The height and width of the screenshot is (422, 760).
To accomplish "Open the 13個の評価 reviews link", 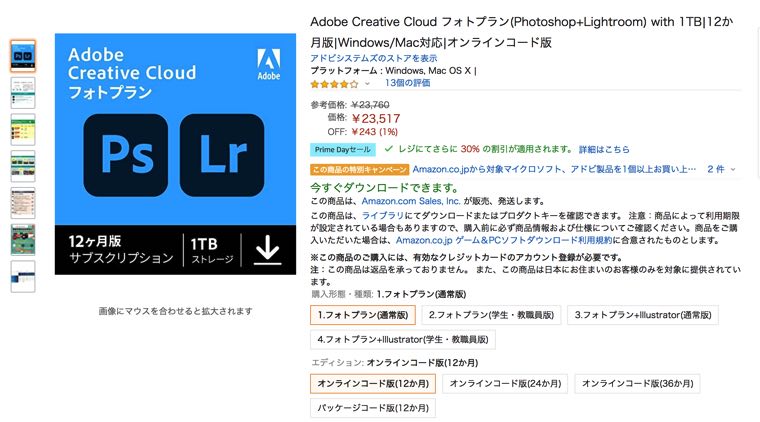I will point(407,83).
